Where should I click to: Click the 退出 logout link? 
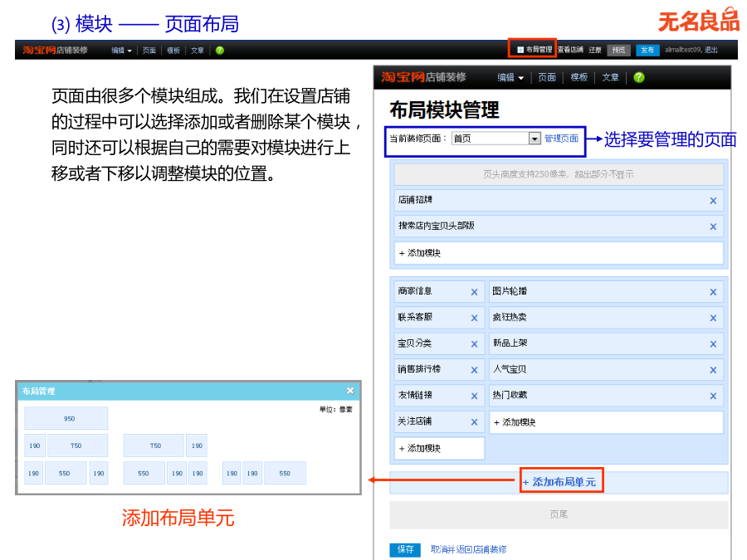click(710, 50)
